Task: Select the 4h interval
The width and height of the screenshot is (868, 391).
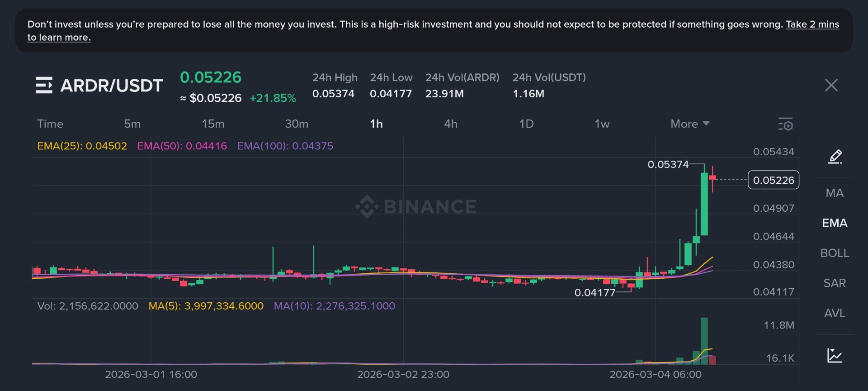Action: pyautogui.click(x=451, y=124)
